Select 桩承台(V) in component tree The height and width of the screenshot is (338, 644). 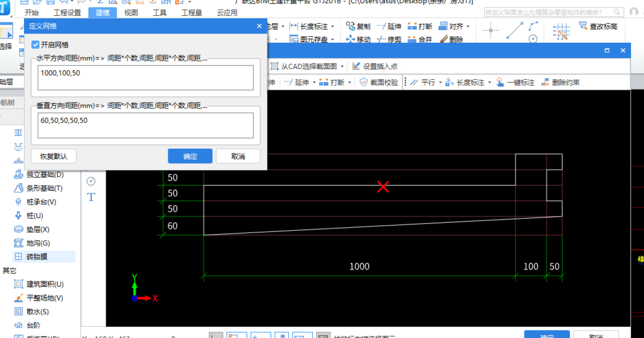[x=35, y=202]
